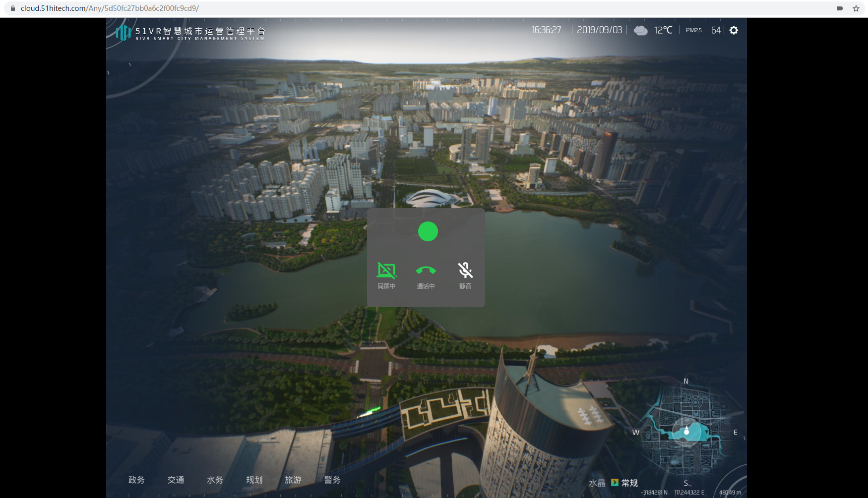Open the 警务 menu
This screenshot has width=868, height=498.
pyautogui.click(x=332, y=480)
